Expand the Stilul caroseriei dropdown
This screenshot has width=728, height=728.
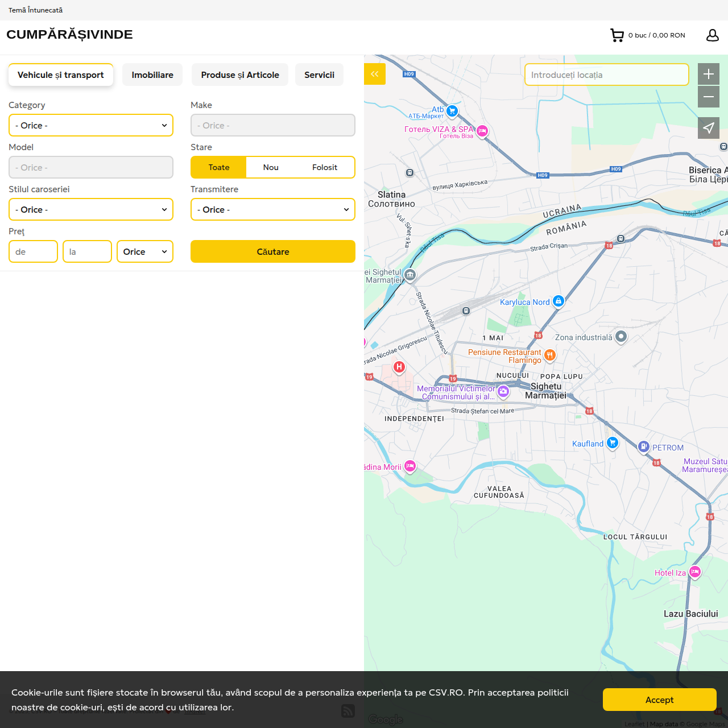pos(91,210)
